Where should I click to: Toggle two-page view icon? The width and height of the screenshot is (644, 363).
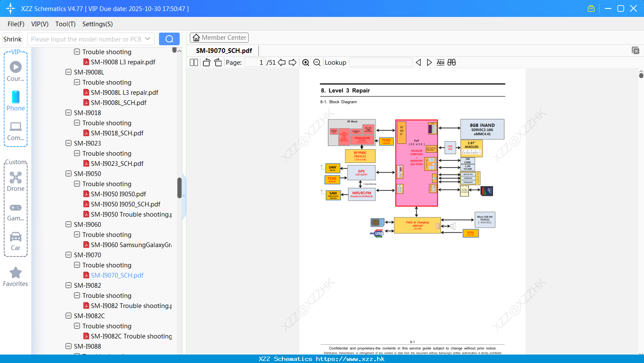pyautogui.click(x=194, y=62)
